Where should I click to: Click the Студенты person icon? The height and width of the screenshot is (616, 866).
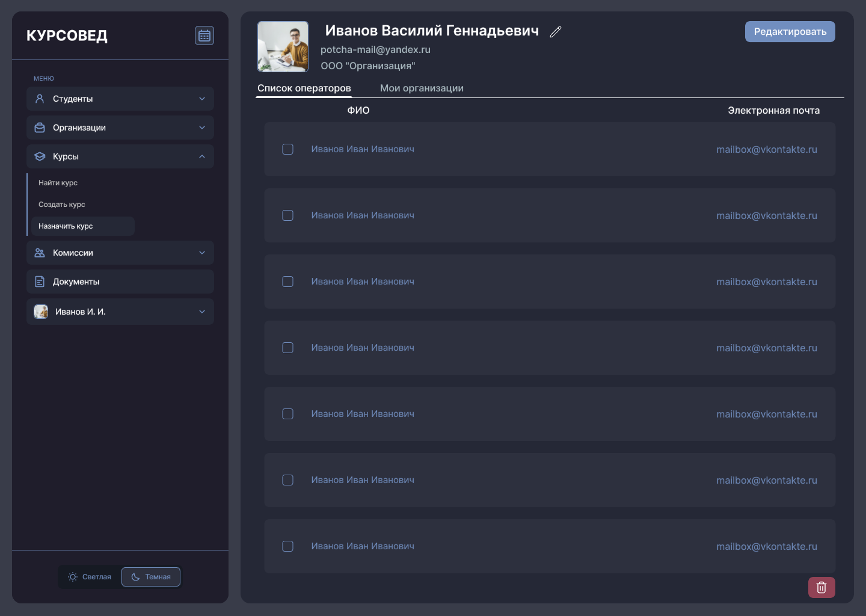click(40, 99)
